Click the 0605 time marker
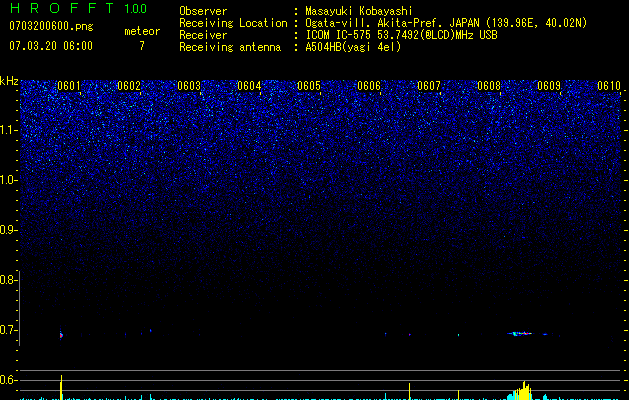 pos(309,86)
